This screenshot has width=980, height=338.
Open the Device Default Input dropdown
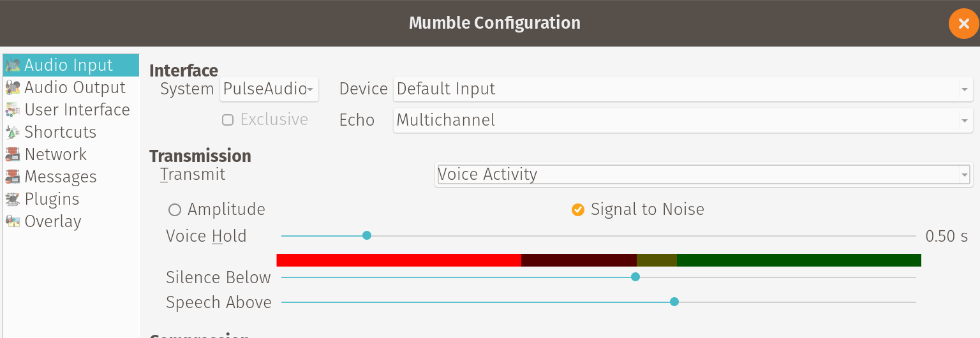point(683,89)
